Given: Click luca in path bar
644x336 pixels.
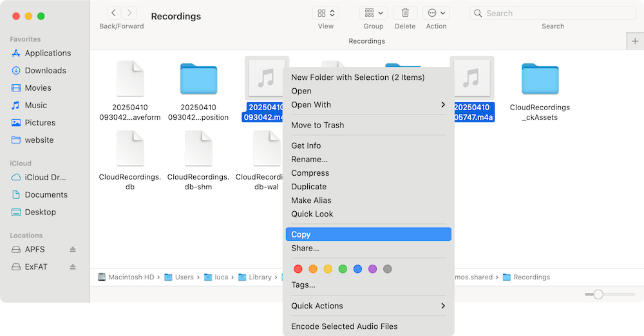Looking at the screenshot, I should (x=216, y=277).
